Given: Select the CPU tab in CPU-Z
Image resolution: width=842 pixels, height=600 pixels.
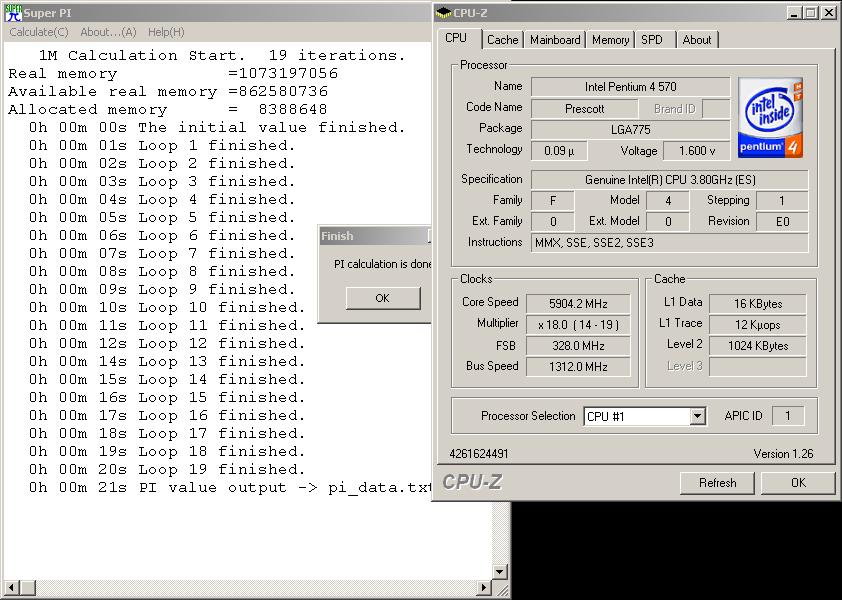Looking at the screenshot, I should [x=456, y=38].
